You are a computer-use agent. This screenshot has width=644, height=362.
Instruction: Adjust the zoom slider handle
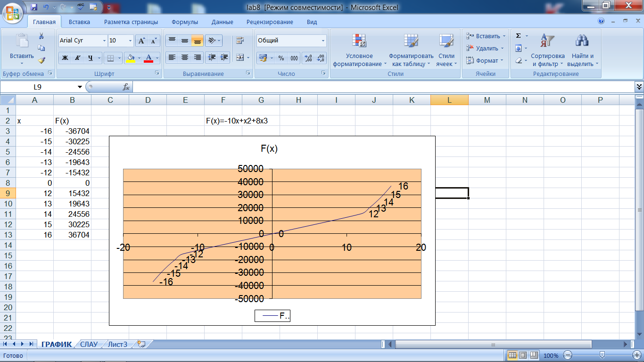click(x=602, y=355)
